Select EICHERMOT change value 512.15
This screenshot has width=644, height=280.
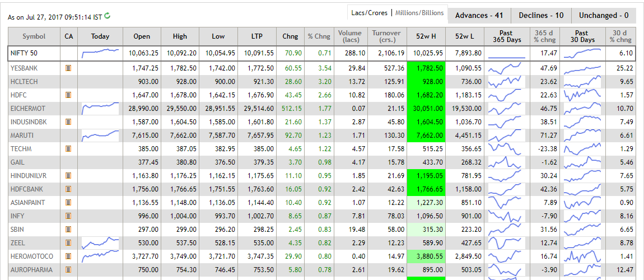tap(292, 109)
